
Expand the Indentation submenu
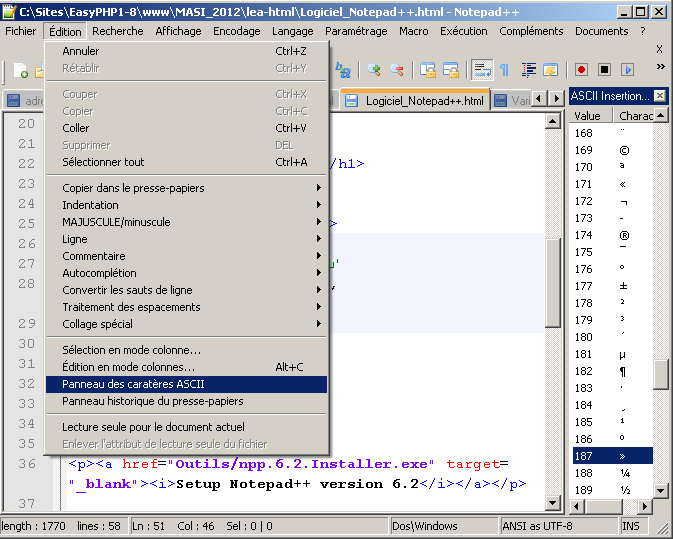(186, 205)
